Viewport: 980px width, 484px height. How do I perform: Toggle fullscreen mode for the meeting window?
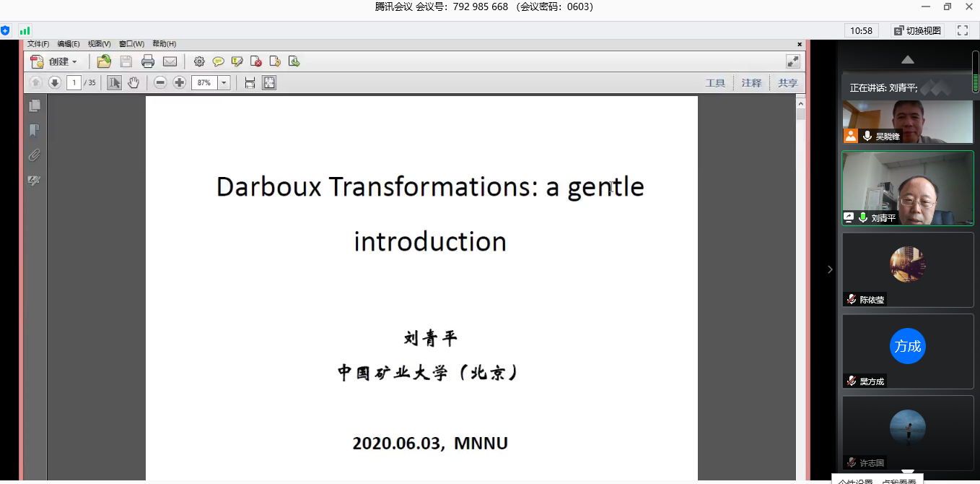[x=962, y=30]
